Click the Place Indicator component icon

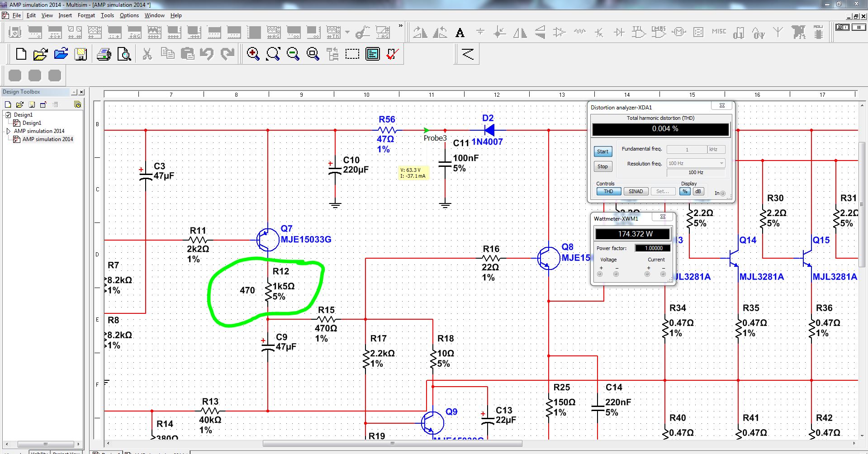pyautogui.click(x=698, y=32)
